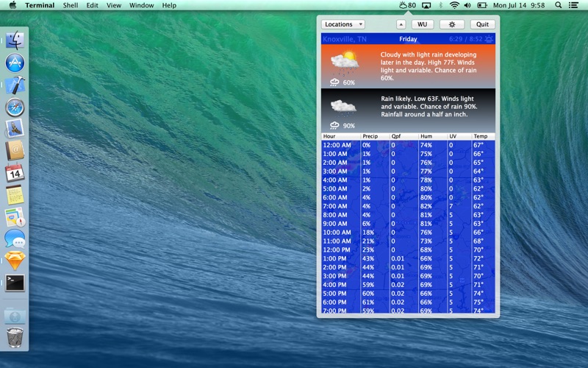Open the Window menu

141,5
